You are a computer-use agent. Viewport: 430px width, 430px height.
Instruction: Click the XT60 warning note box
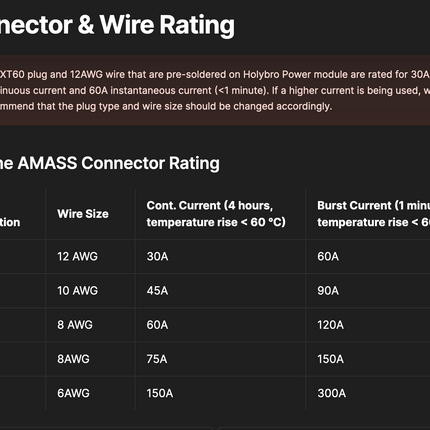point(215,90)
